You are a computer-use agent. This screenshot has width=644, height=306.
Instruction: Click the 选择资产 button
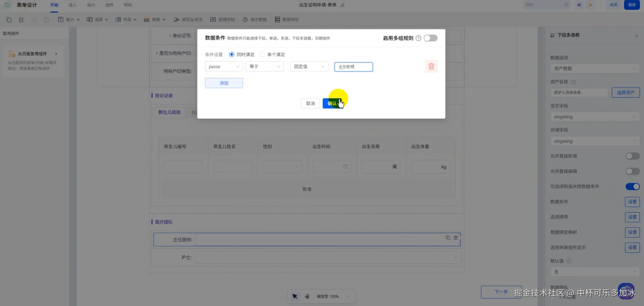625,93
